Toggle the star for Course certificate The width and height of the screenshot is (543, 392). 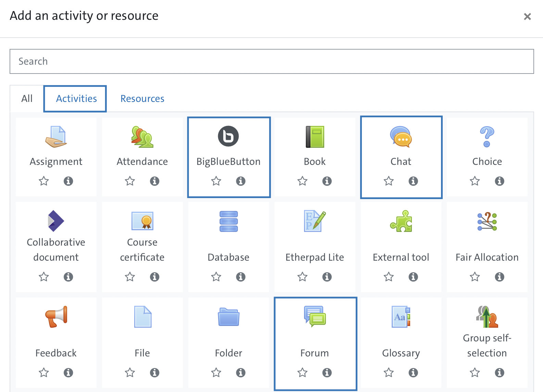pos(130,277)
